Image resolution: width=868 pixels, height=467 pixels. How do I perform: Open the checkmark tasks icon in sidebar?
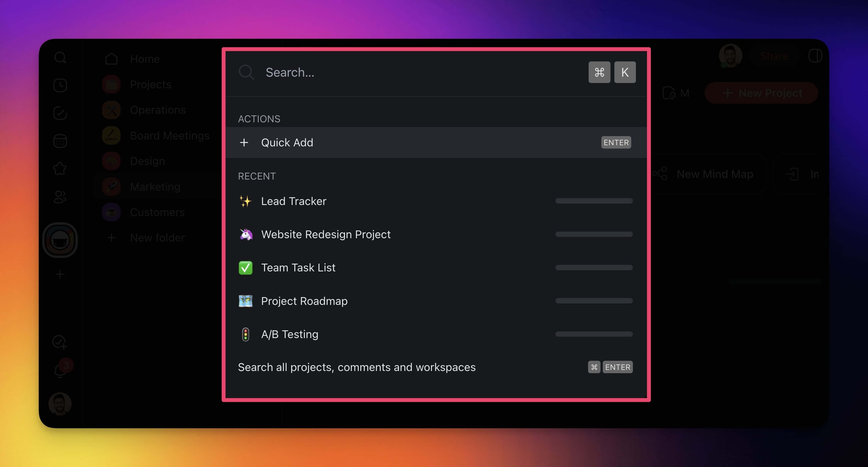point(60,113)
